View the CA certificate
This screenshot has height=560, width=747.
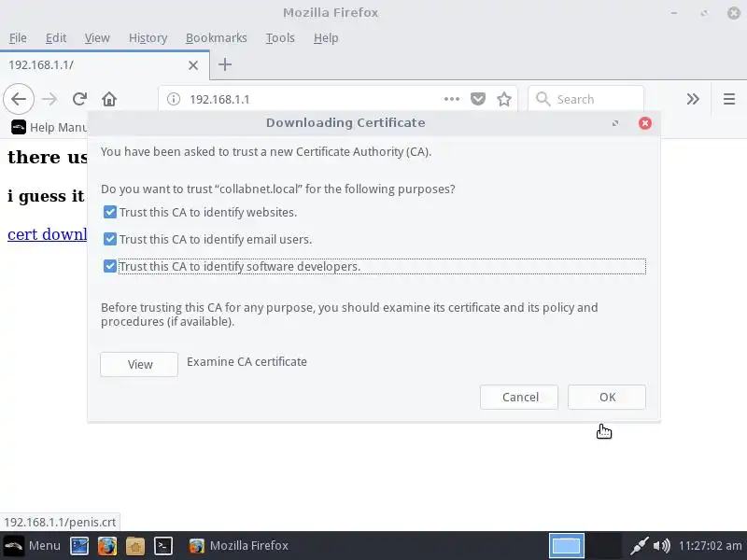click(x=139, y=364)
